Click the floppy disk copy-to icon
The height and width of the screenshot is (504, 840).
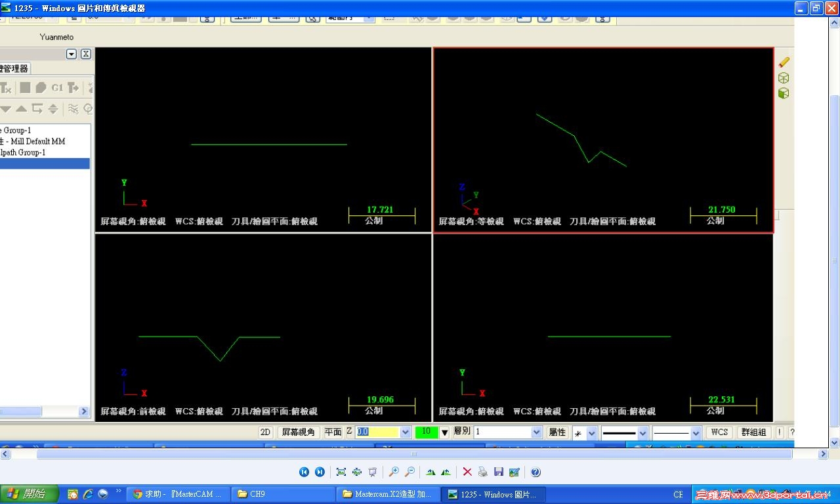point(499,472)
